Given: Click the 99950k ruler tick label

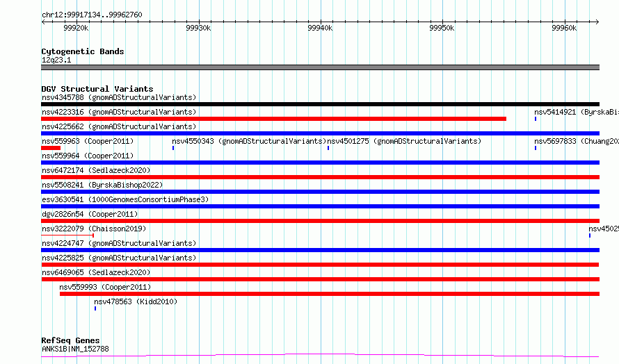Looking at the screenshot, I should coord(442,28).
